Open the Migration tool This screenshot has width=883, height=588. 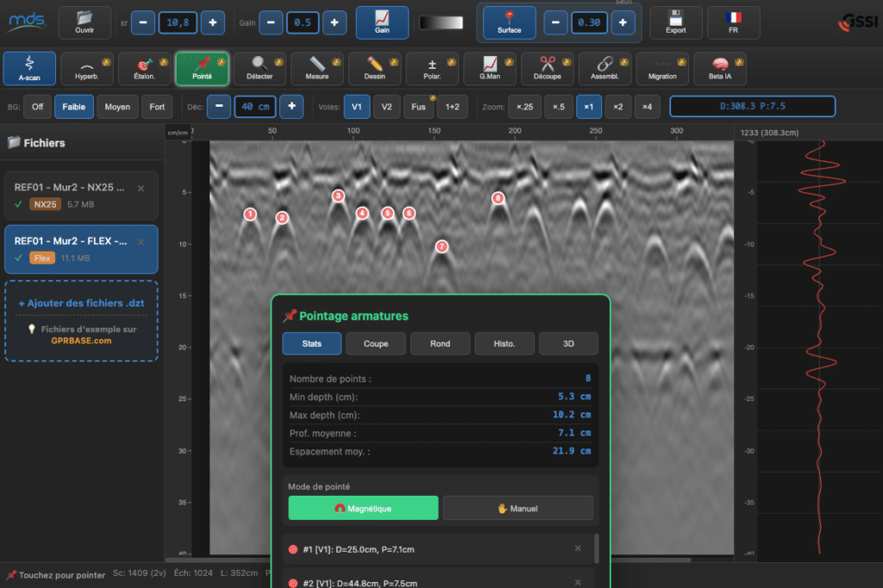coord(662,68)
